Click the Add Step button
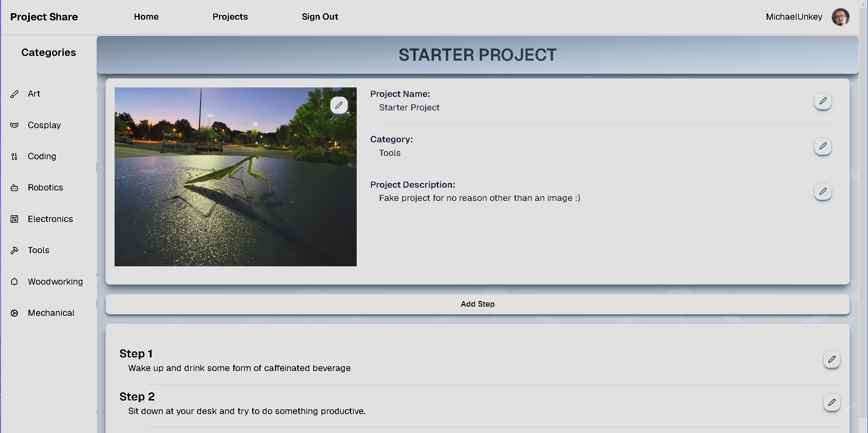This screenshot has height=433, width=868. coord(478,304)
